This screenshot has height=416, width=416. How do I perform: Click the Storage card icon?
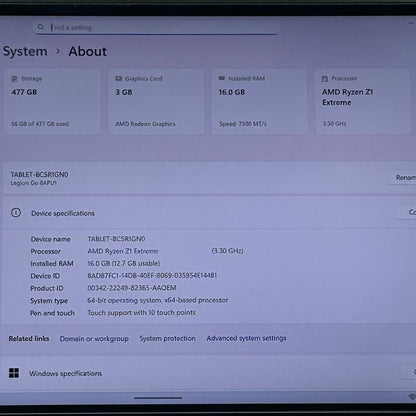coord(14,79)
